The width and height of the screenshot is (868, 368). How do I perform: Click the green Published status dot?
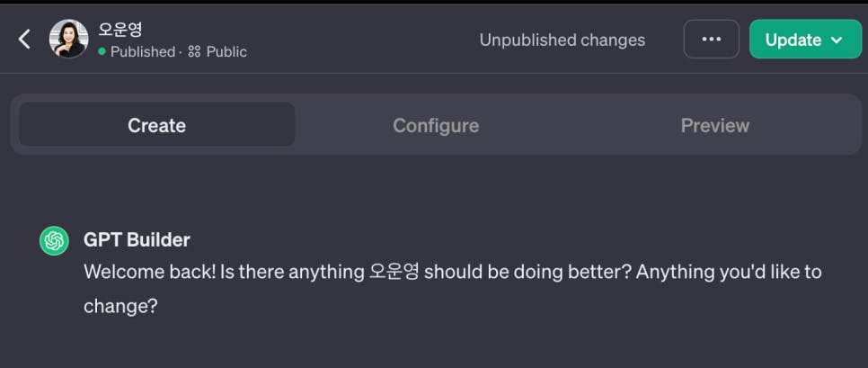(102, 51)
